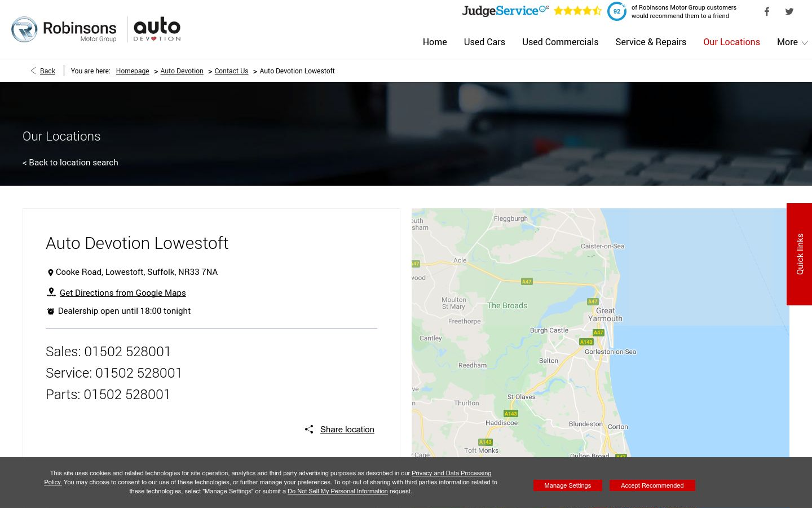This screenshot has height=508, width=812.
Task: Open the Facebook icon link
Action: pyautogui.click(x=767, y=11)
